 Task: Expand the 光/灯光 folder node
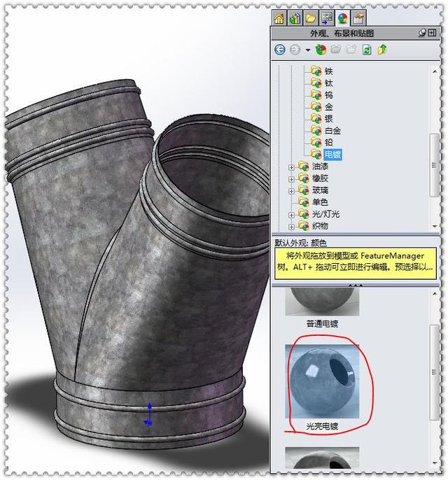tap(291, 216)
